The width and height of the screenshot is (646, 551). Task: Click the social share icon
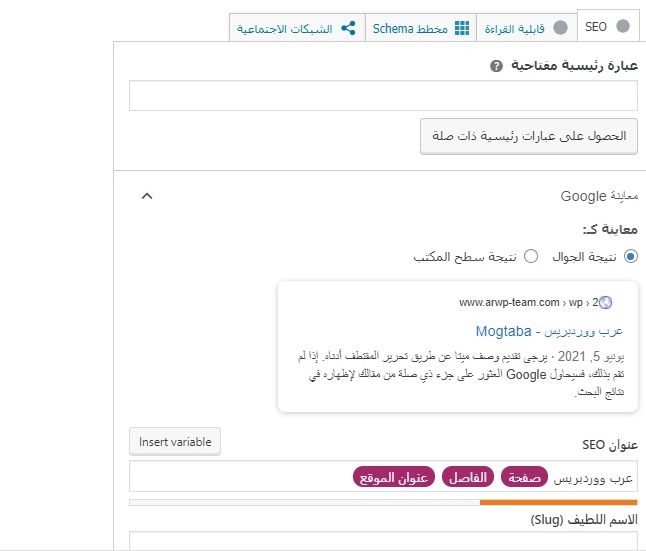(x=348, y=28)
